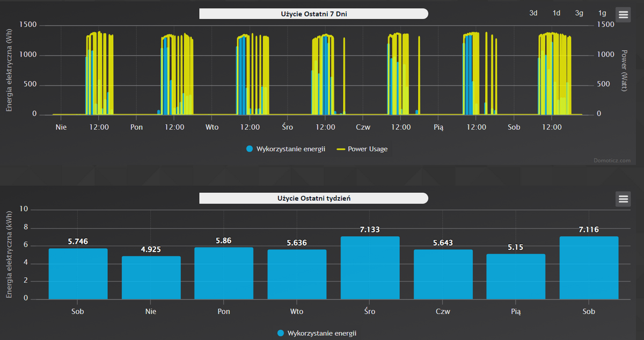Image resolution: width=644 pixels, height=340 pixels.
Task: Click the Śro bar showing 7.133 kWh
Action: 370,269
